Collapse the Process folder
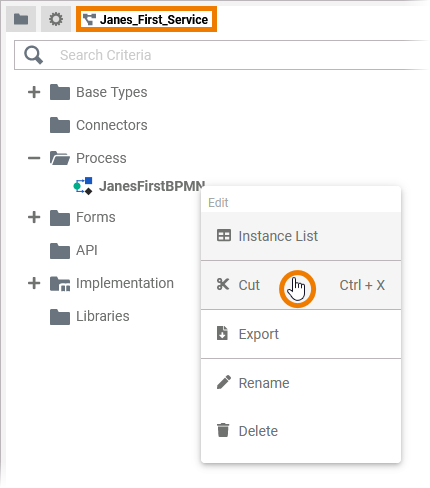Screen dimensions: 430x488 click(34, 158)
